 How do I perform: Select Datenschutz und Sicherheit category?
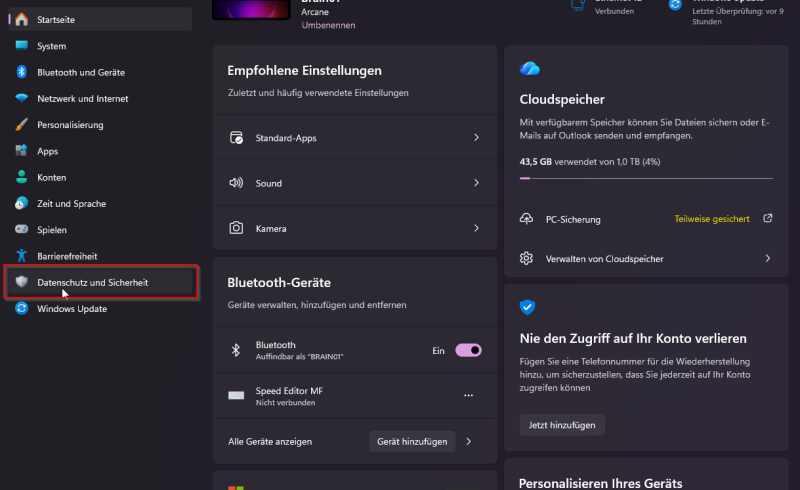click(101, 282)
